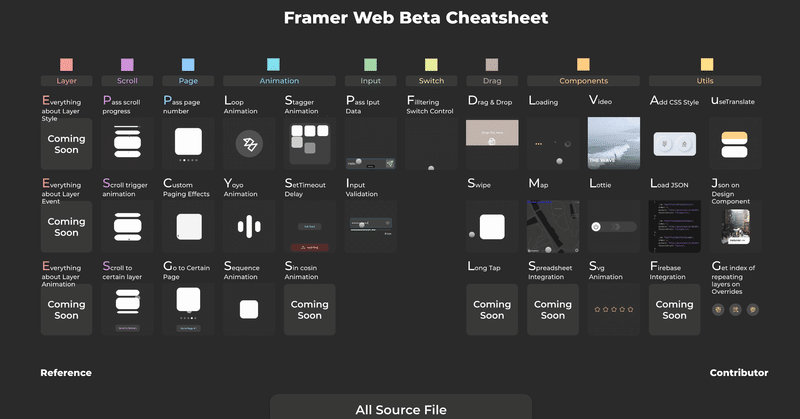Open Stagger Animation grid thumbnail

point(310,143)
